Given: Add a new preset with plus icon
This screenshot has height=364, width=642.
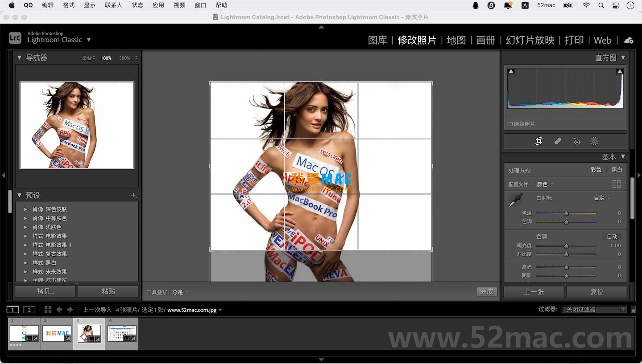Looking at the screenshot, I should (x=133, y=195).
